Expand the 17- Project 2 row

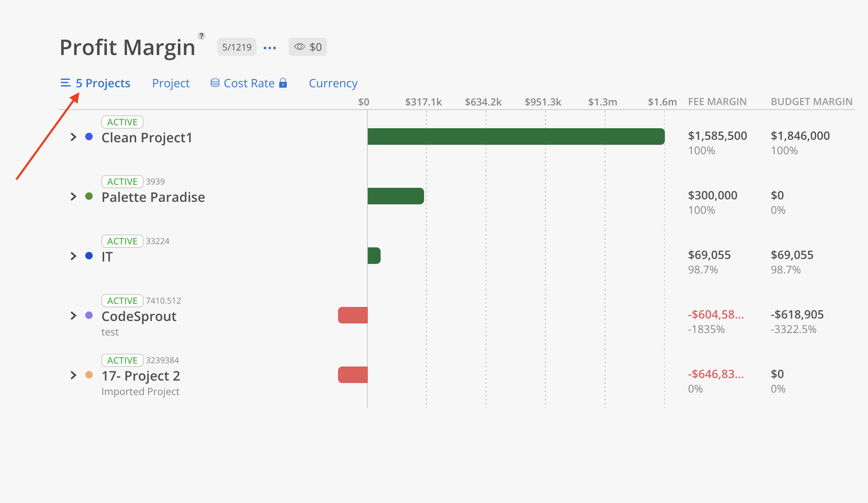pyautogui.click(x=73, y=375)
